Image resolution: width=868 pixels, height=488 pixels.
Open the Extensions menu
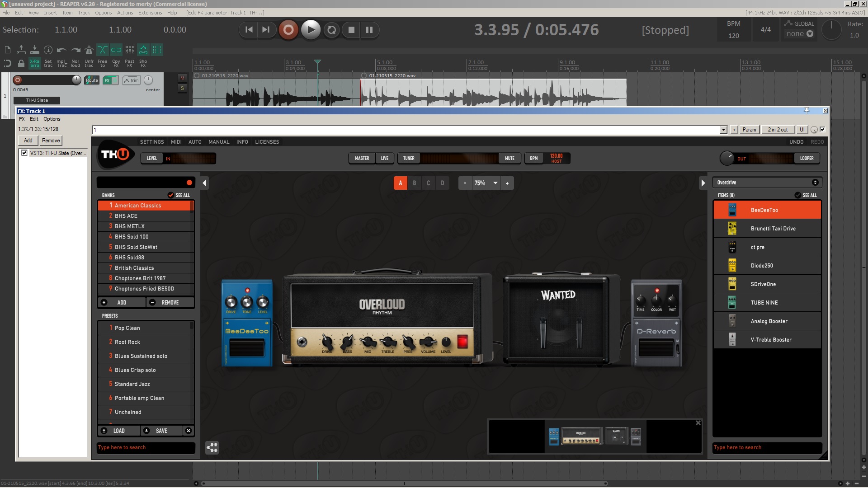coord(150,13)
